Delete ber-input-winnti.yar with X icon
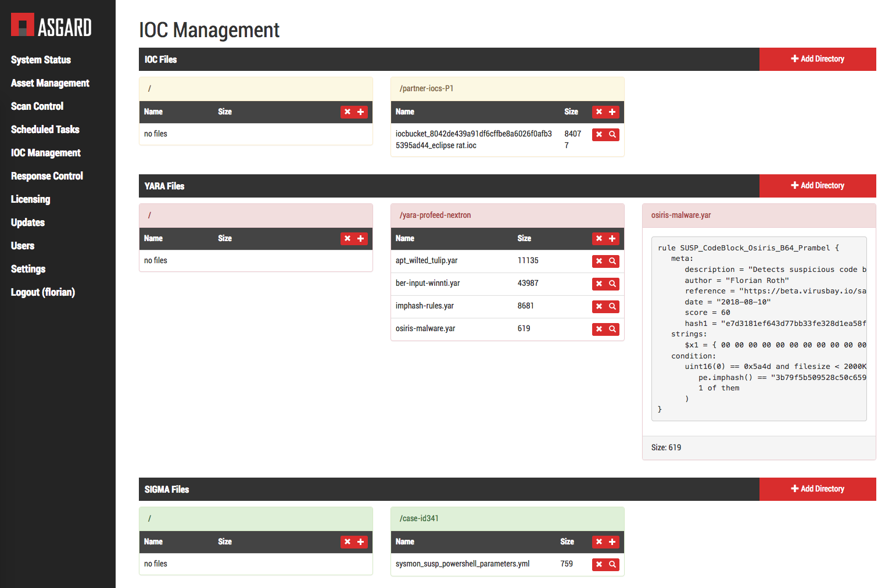 pos(599,284)
